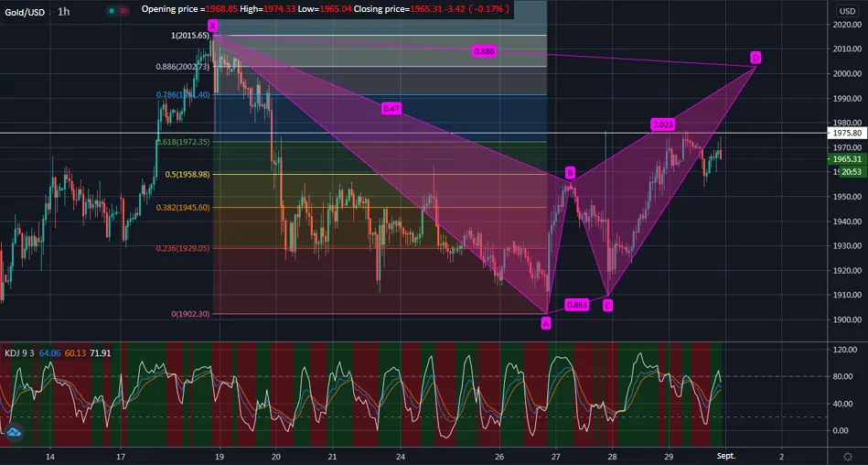Screen dimensions: 868x465
Task: Select the pattern point D label
Action: click(x=755, y=57)
